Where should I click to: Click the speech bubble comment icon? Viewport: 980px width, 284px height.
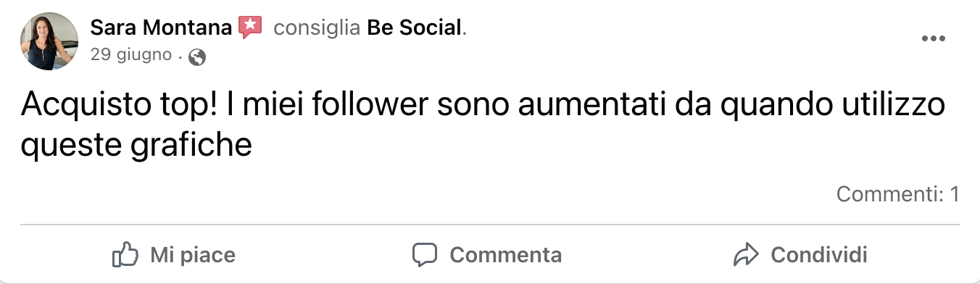pyautogui.click(x=425, y=255)
